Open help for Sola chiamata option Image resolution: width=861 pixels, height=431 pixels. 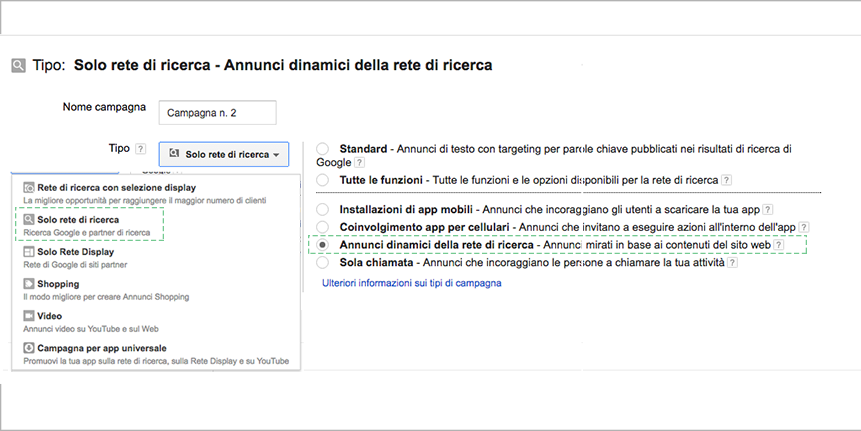732,262
